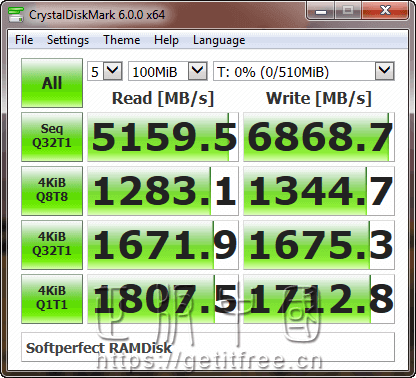Open the test count dropdown showing 5
This screenshot has height=378, width=416.
pos(105,71)
